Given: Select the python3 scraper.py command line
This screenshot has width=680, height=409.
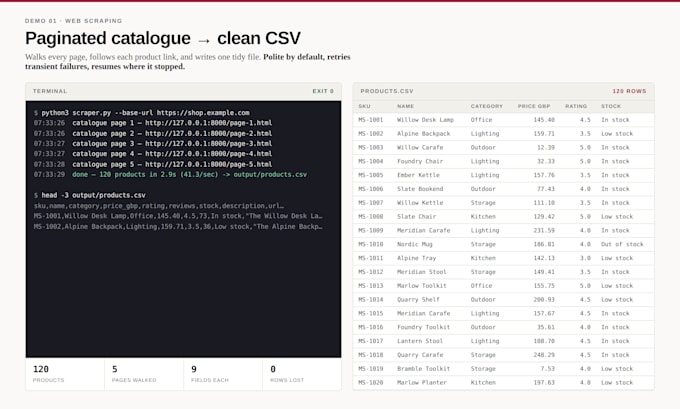Looking at the screenshot, I should 142,113.
